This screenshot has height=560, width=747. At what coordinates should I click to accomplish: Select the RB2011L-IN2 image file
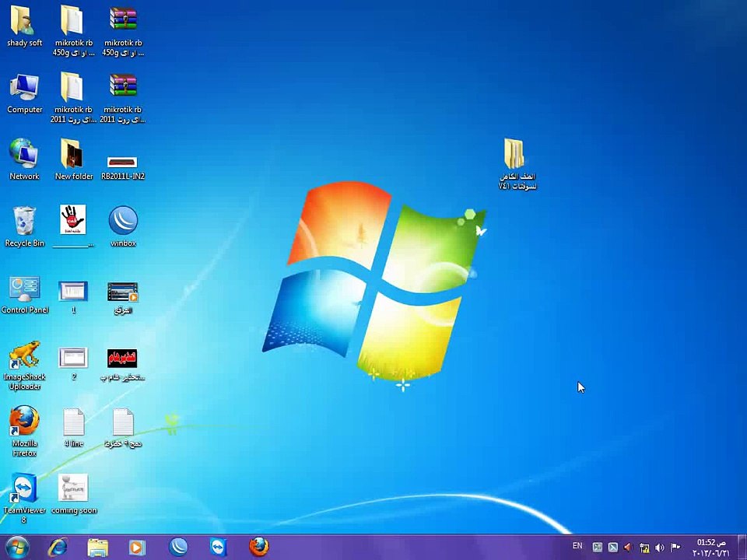click(122, 163)
